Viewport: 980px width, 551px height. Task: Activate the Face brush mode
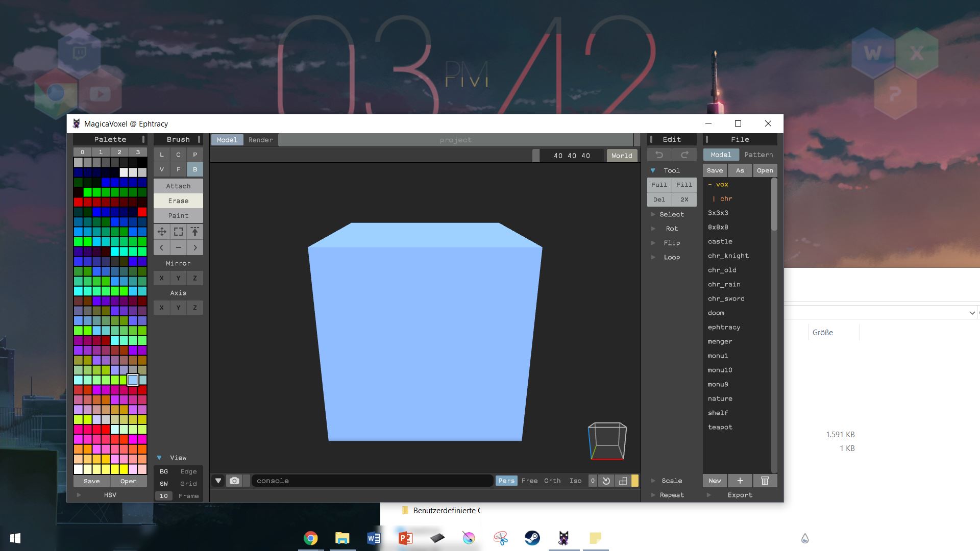(178, 169)
